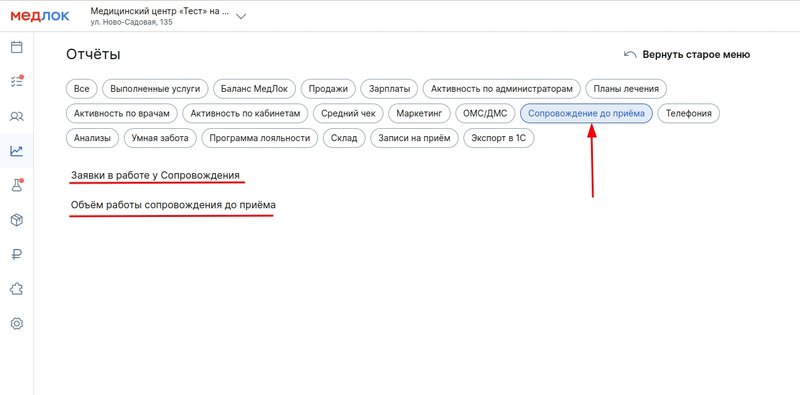Open the warehouse box icon in sidebar
Screen dimensions: 800x395
tap(17, 220)
